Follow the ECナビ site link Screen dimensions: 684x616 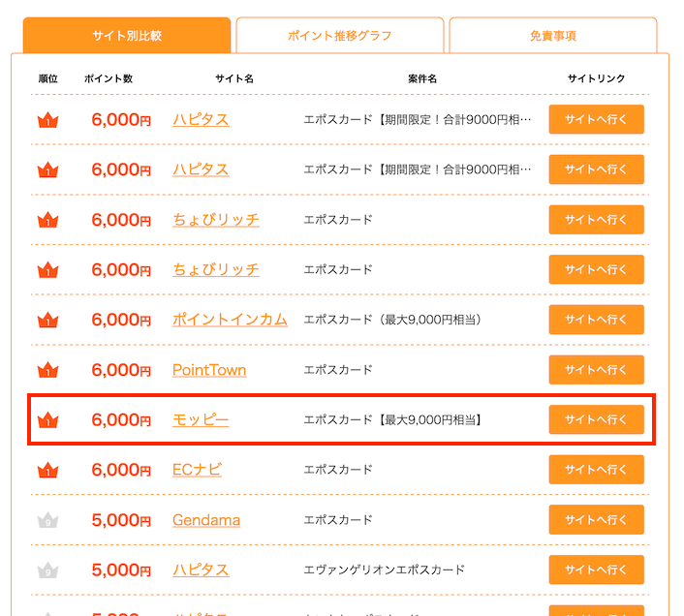(197, 470)
